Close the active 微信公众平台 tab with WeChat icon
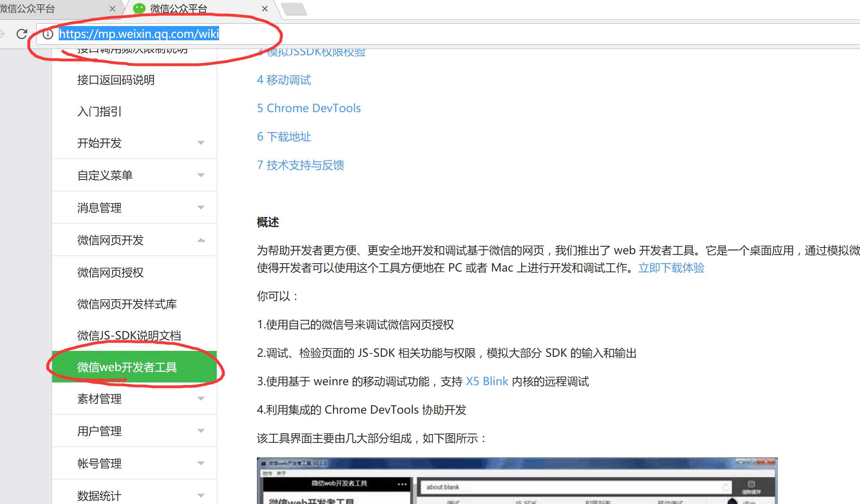860x504 pixels. pyautogui.click(x=265, y=9)
